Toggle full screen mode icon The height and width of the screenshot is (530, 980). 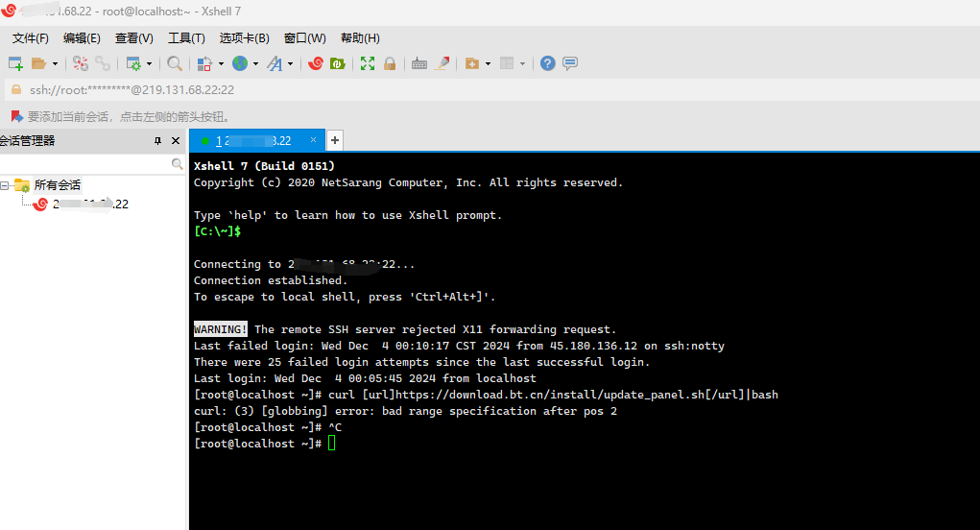click(368, 63)
